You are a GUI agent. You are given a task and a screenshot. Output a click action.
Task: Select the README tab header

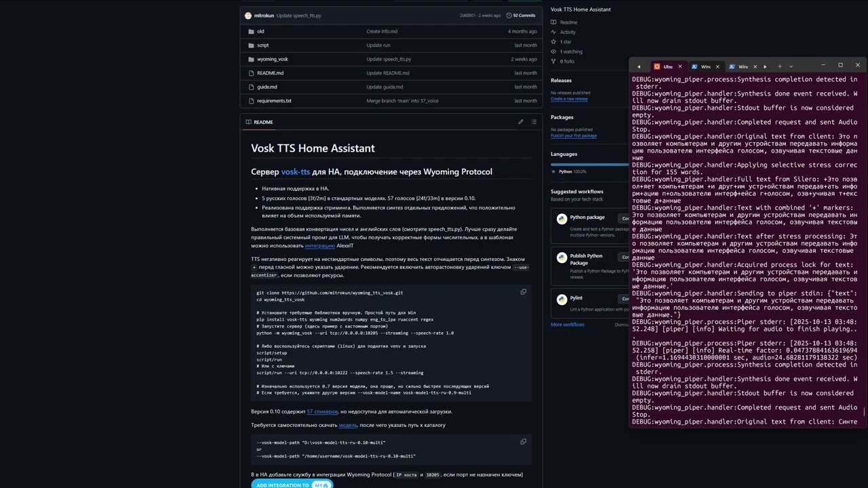click(259, 122)
